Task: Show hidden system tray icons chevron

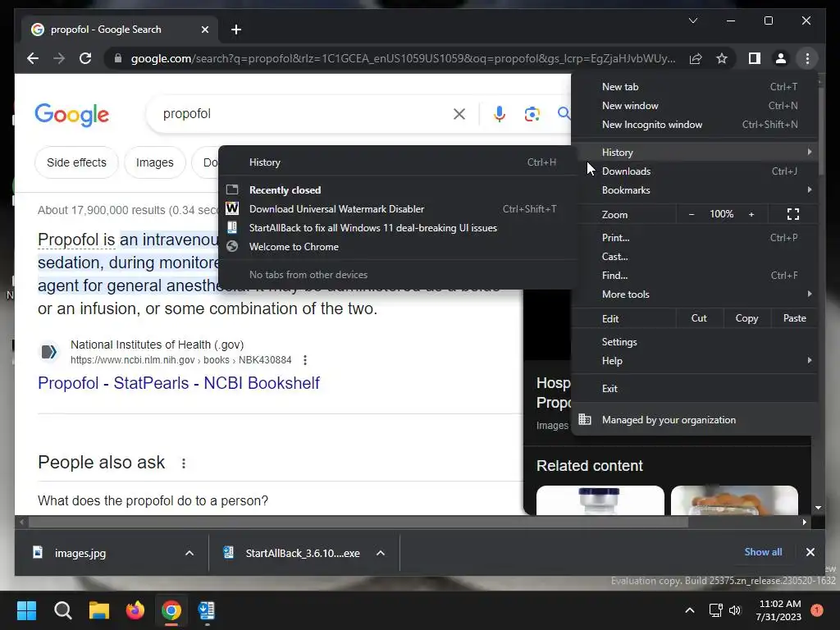Action: coord(689,610)
